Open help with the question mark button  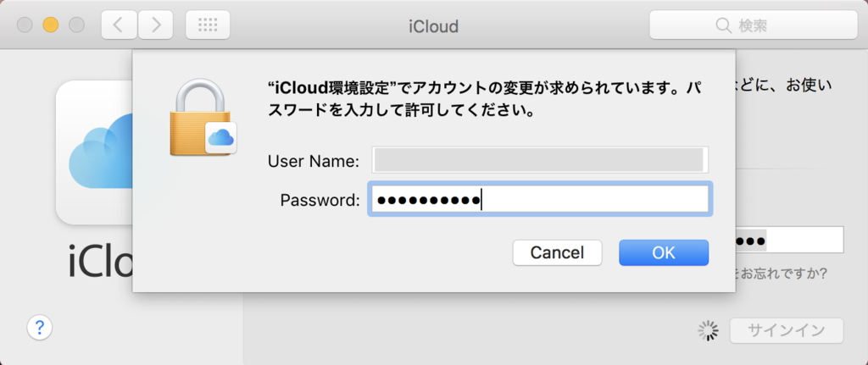click(x=40, y=327)
